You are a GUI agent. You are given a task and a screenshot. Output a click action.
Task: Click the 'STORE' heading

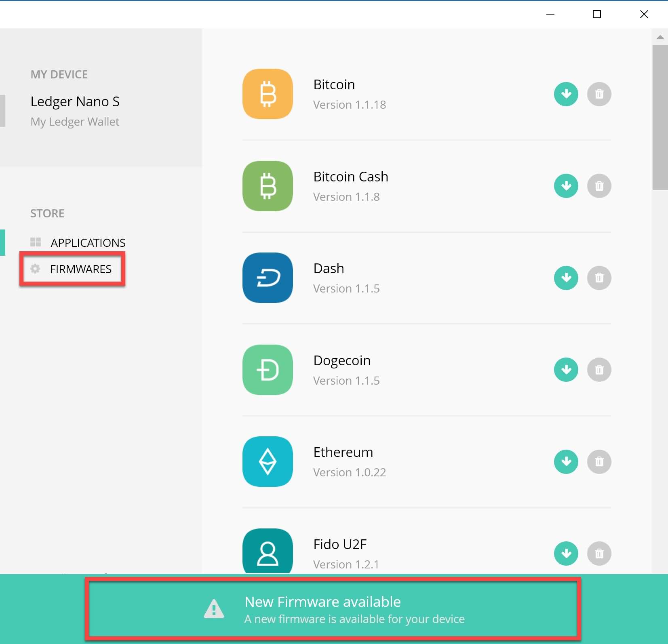point(47,213)
